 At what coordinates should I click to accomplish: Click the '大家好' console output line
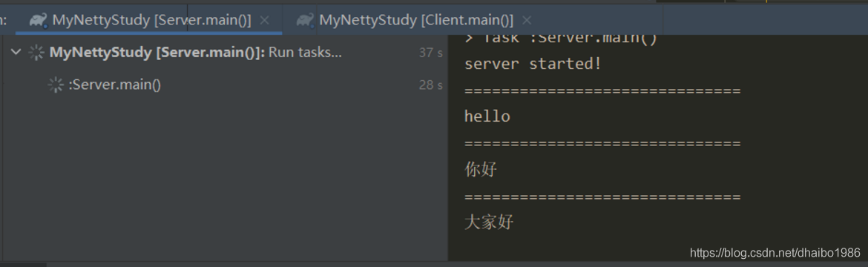[489, 222]
